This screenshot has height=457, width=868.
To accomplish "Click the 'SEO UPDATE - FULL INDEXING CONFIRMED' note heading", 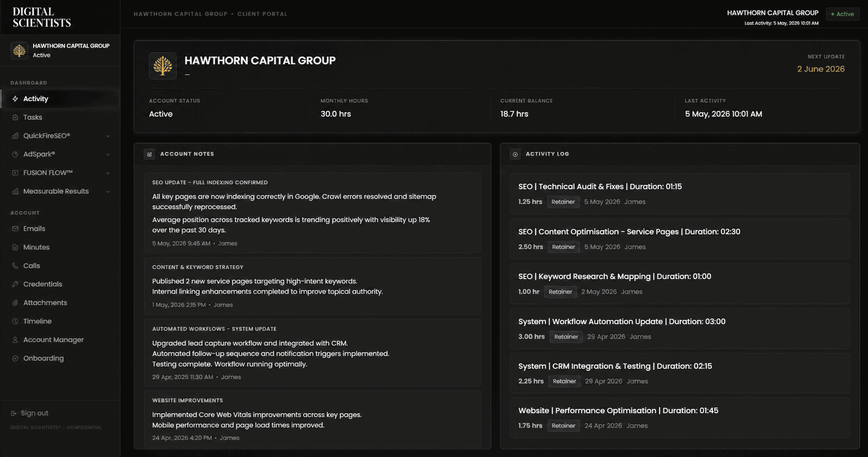I will click(x=210, y=183).
